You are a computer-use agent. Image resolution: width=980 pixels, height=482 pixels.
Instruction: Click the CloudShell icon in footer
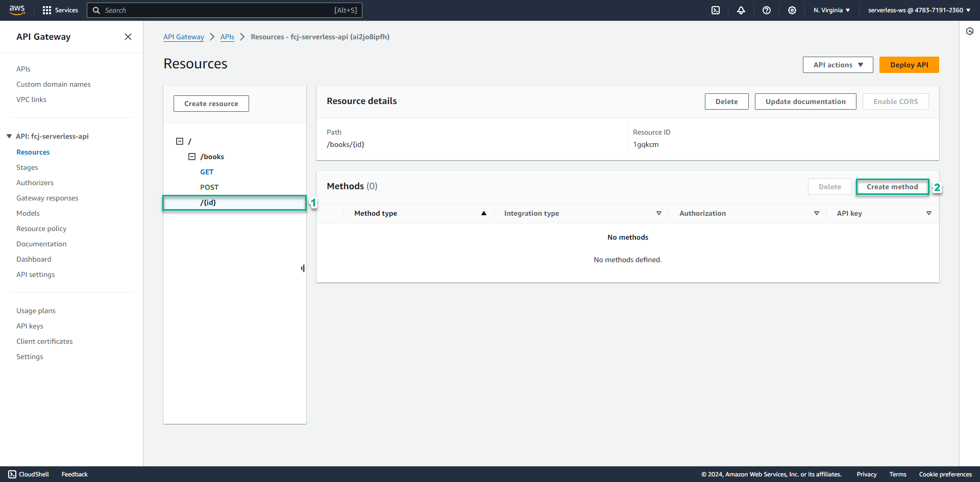pyautogui.click(x=12, y=474)
